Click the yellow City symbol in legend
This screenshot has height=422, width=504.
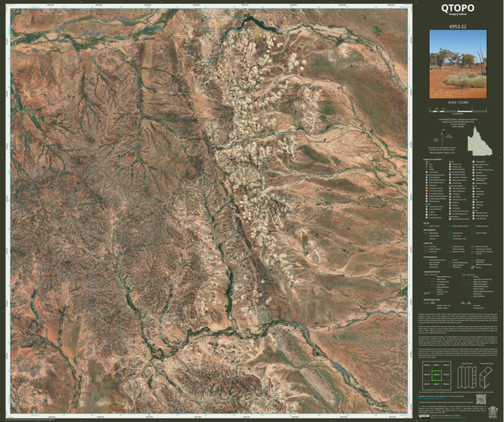tap(427, 164)
